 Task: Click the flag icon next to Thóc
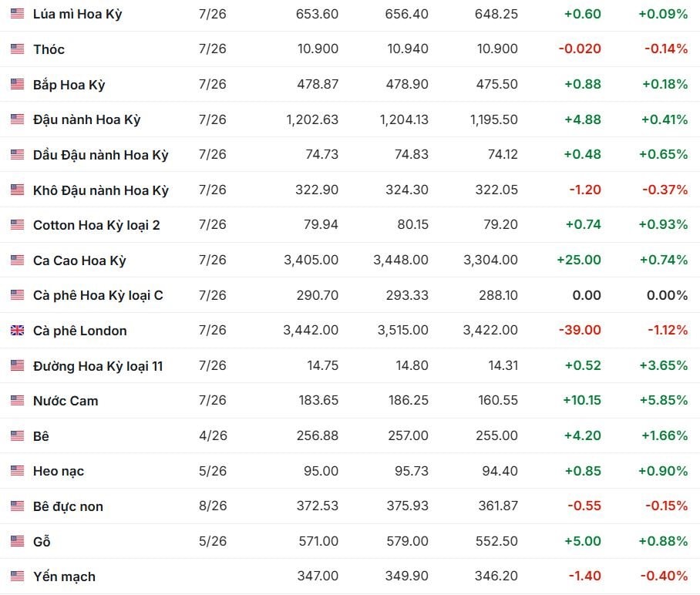17,49
